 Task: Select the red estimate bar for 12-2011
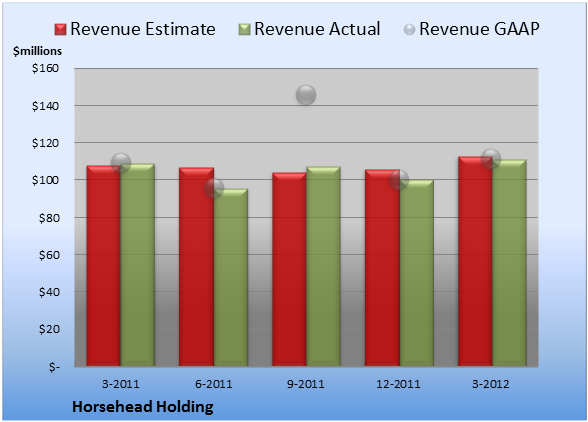(x=382, y=268)
